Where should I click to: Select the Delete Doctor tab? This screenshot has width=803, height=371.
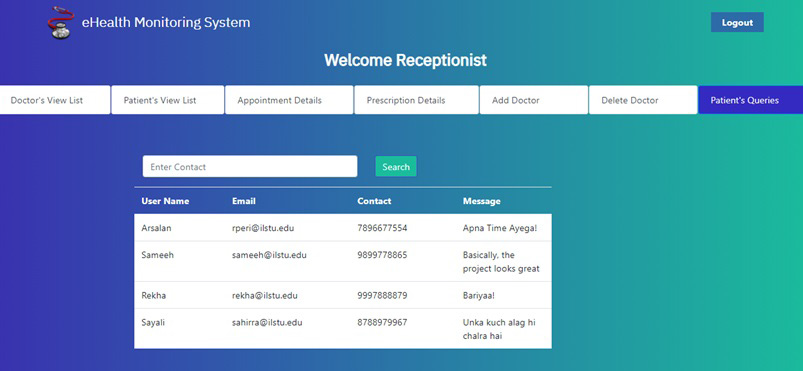click(643, 100)
